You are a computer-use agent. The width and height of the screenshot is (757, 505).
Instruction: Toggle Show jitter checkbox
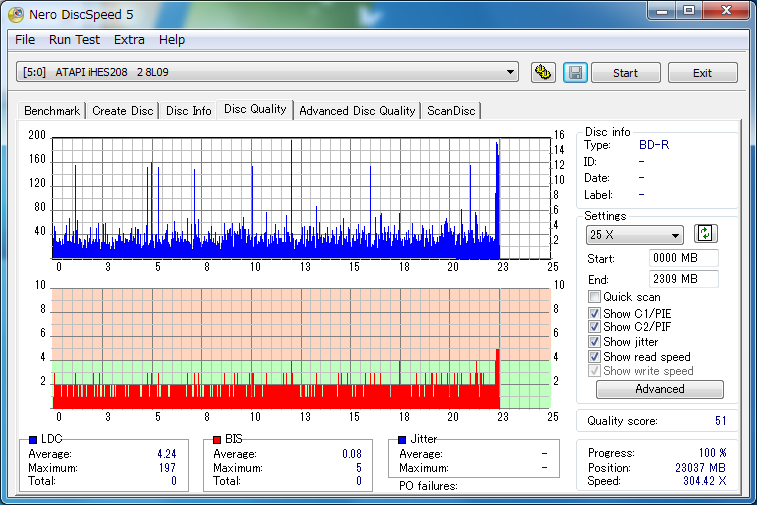594,342
